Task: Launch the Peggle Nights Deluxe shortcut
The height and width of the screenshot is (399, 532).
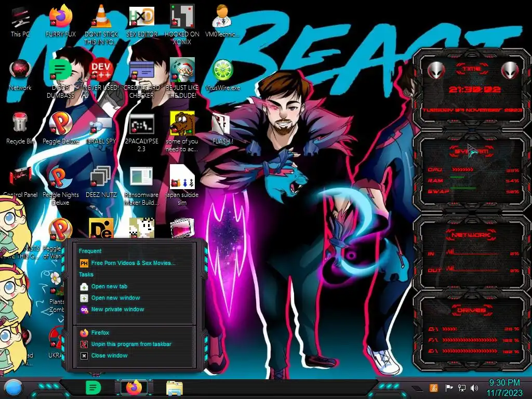Action: 60,186
